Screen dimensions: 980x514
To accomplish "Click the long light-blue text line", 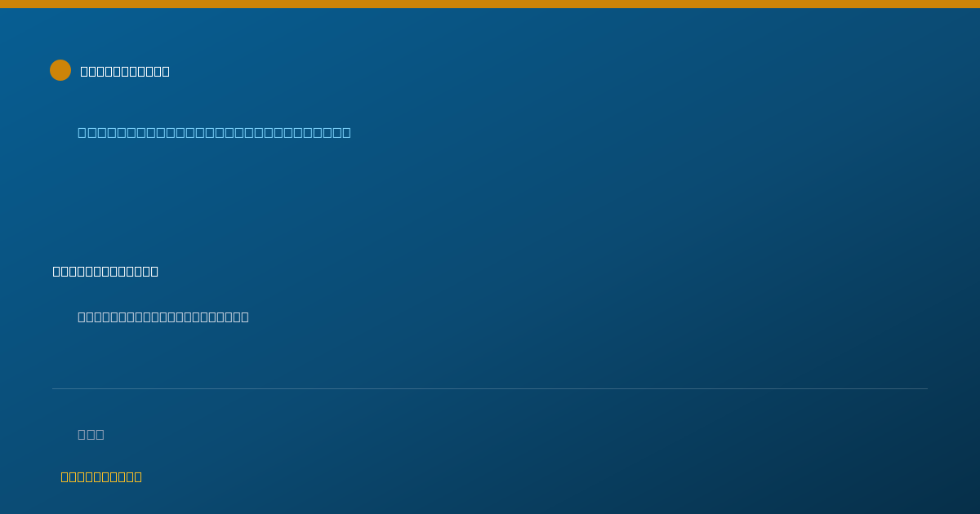I will coord(214,132).
